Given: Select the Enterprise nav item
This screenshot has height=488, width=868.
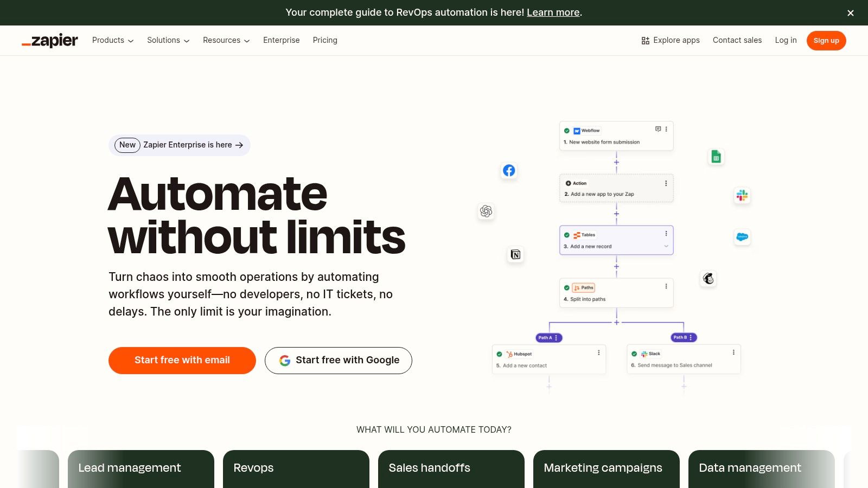Looking at the screenshot, I should (281, 40).
